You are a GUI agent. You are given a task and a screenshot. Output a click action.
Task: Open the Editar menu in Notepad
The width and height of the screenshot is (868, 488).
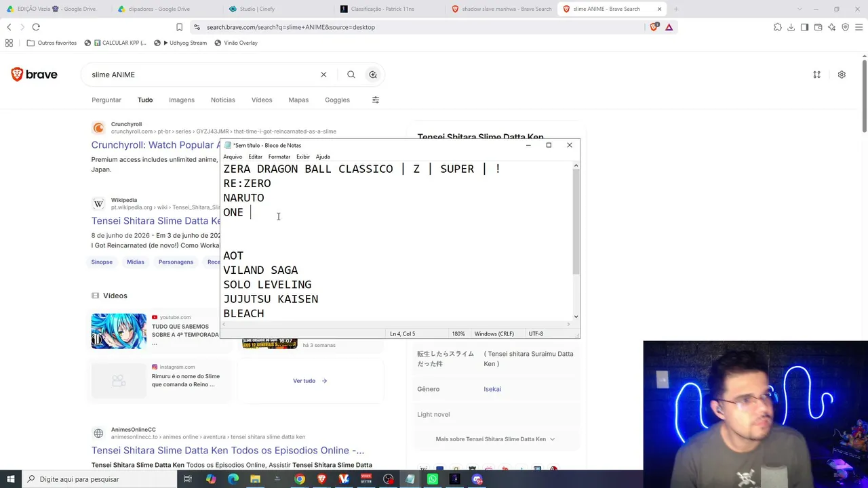pos(255,157)
